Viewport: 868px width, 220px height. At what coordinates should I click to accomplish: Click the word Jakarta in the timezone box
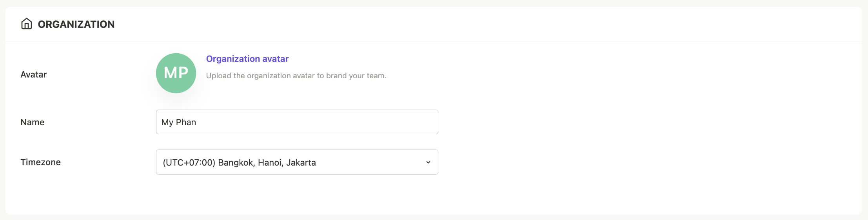coord(301,162)
